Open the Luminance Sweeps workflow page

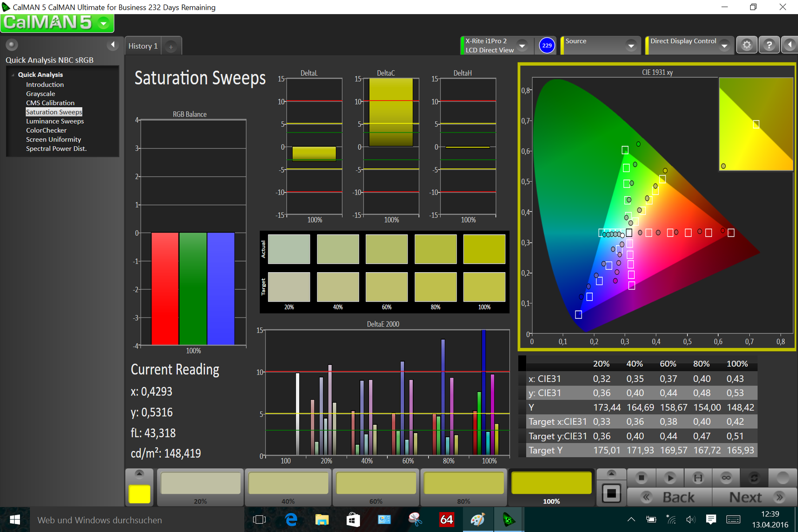point(55,121)
